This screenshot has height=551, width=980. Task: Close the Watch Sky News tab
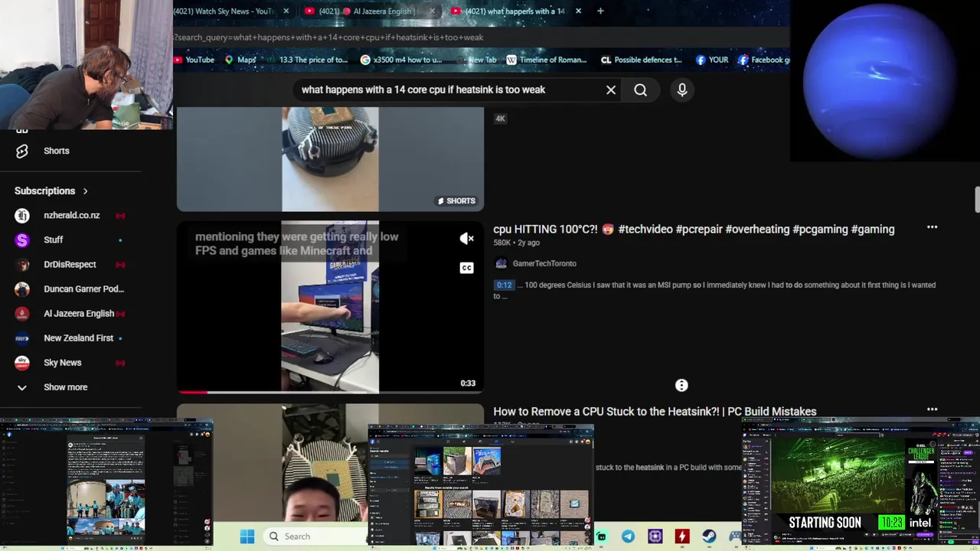tap(286, 11)
